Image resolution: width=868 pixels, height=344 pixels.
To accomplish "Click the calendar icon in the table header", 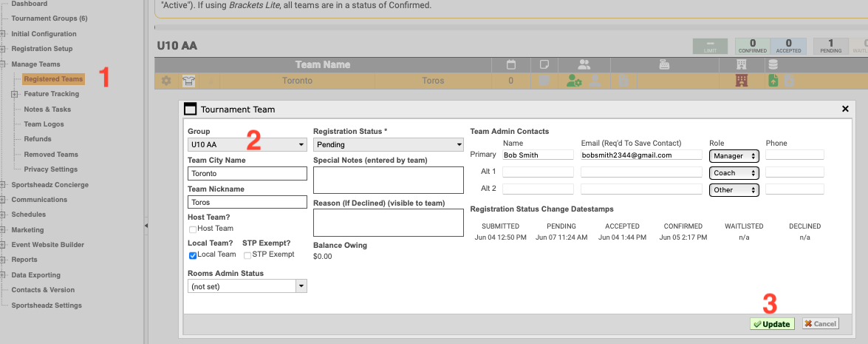I will click(510, 64).
